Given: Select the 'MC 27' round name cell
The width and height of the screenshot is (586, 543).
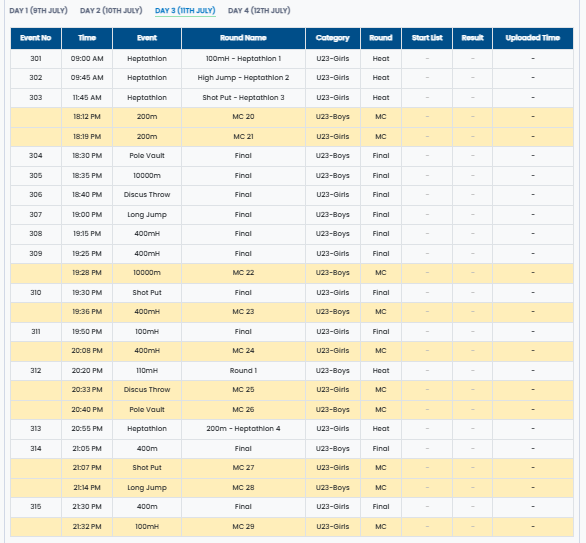Looking at the screenshot, I should tap(243, 468).
